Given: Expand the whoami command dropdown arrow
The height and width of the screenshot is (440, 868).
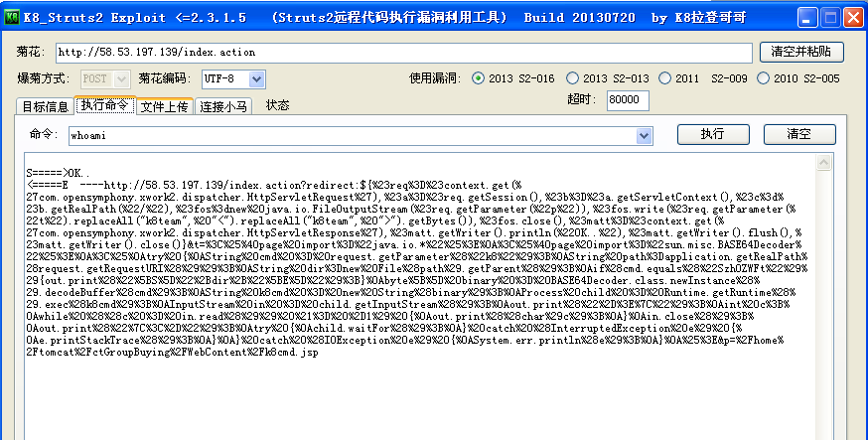Looking at the screenshot, I should (x=644, y=136).
